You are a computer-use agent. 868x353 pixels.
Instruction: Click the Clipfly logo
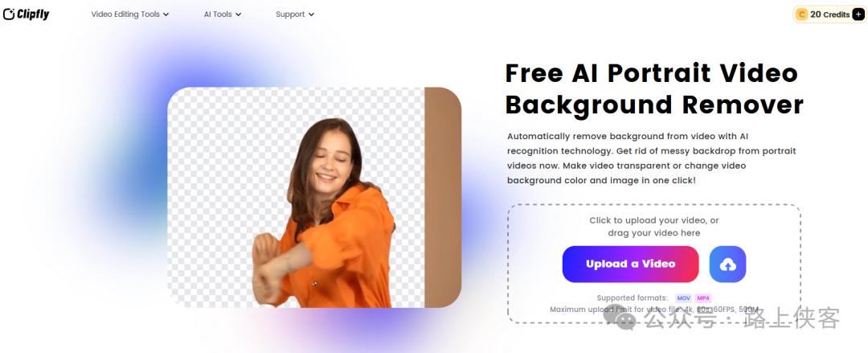(x=26, y=14)
